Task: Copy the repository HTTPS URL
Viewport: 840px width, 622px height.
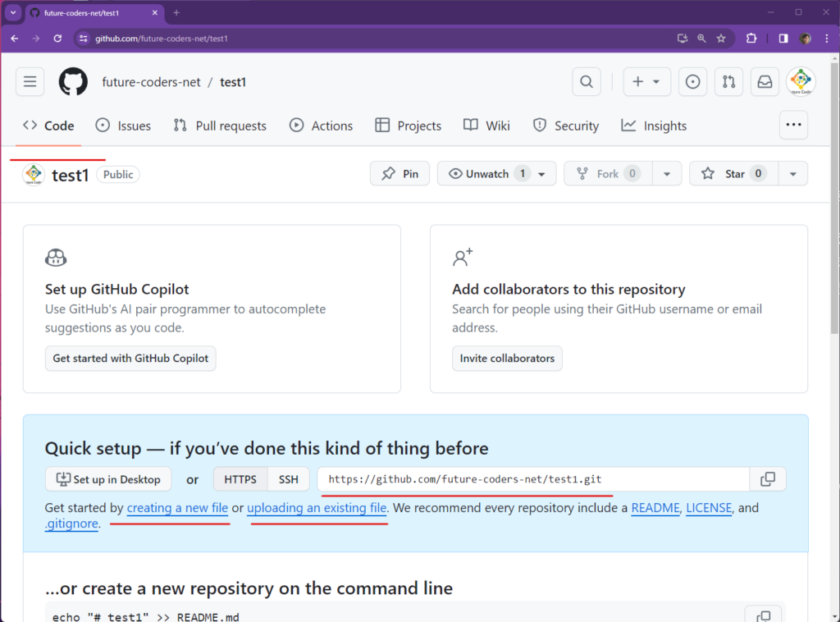Action: pyautogui.click(x=768, y=479)
